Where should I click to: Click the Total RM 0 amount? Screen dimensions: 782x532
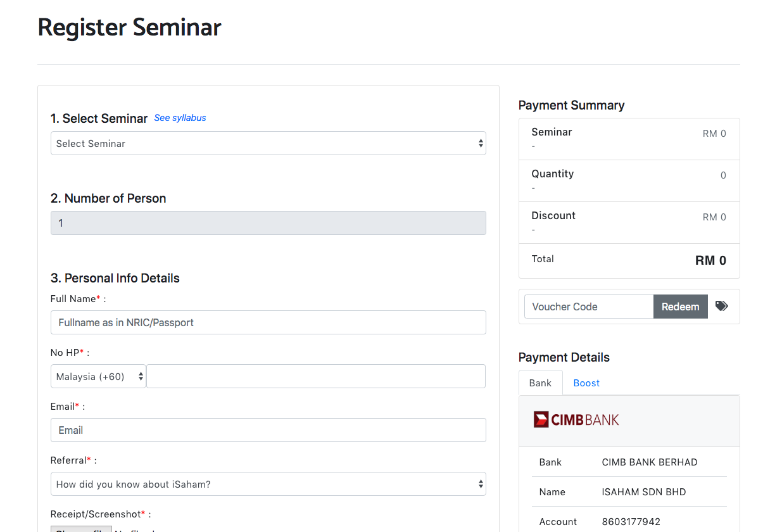click(710, 260)
